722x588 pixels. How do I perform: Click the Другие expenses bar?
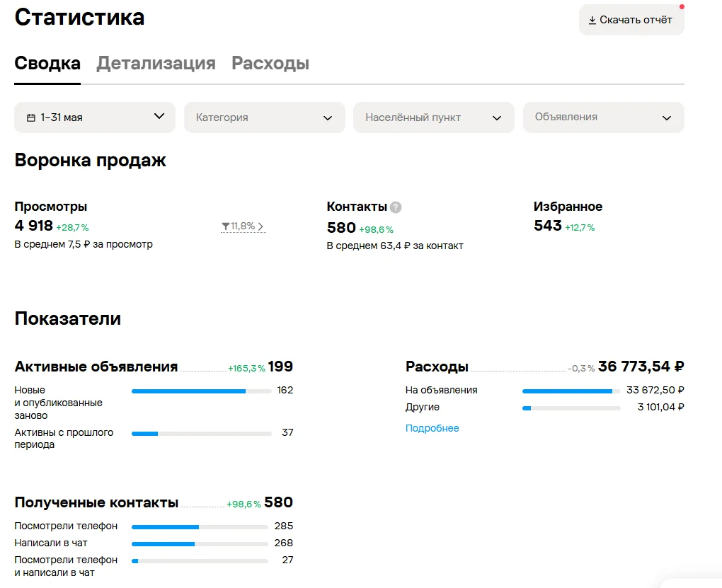(571, 408)
